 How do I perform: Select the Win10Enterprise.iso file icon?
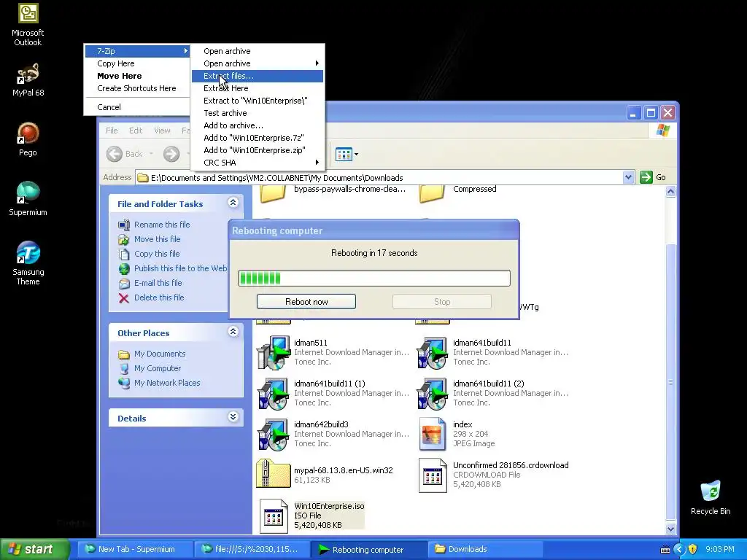[273, 516]
